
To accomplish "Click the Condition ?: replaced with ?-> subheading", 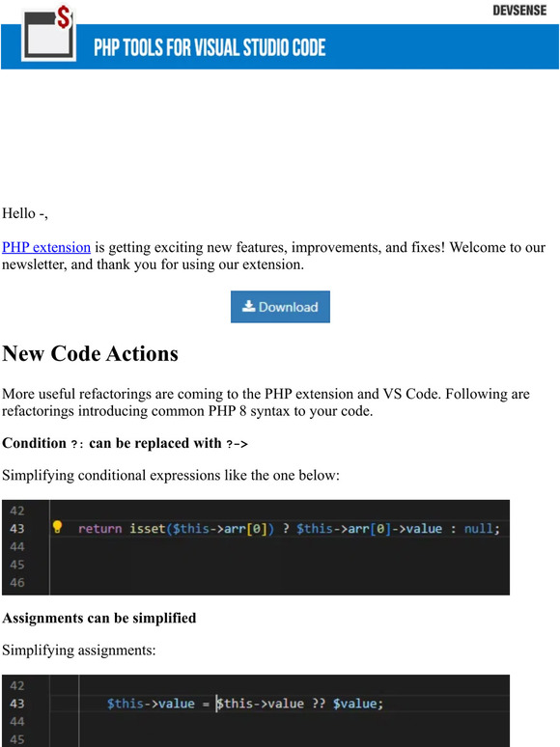I will 125,443.
